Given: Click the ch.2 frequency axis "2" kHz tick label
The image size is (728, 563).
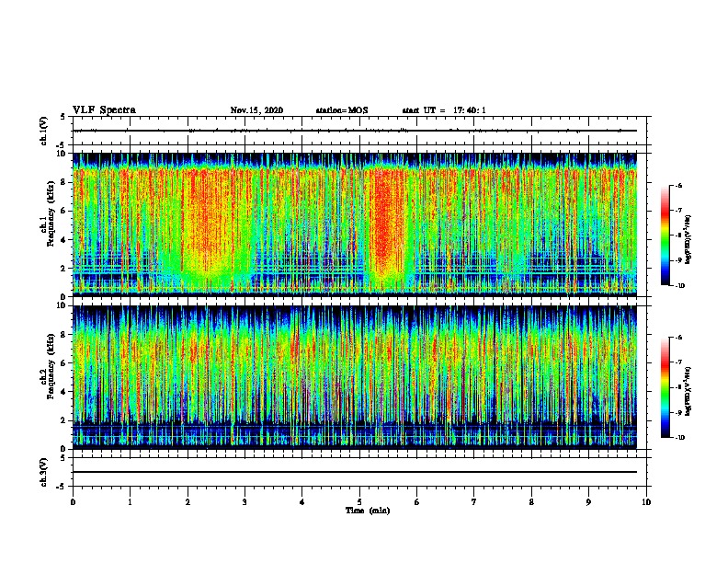Looking at the screenshot, I should (63, 420).
